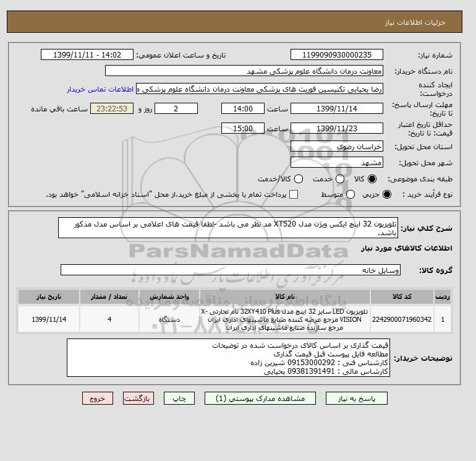Click product name cell 32XY410 Plus
Image resolution: width=476 pixels, height=461 pixels.
point(285,319)
